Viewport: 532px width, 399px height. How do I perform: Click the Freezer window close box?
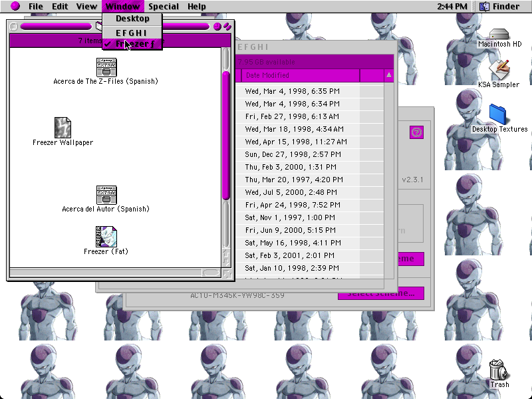(x=13, y=27)
